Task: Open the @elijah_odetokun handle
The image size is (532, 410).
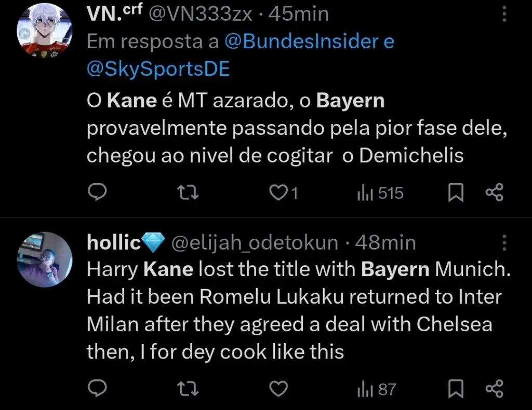Action: click(x=255, y=242)
